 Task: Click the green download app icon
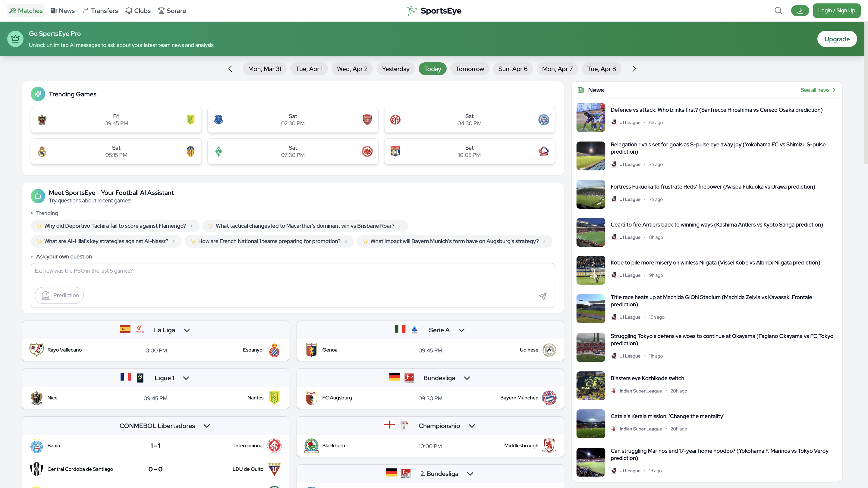pyautogui.click(x=800, y=11)
